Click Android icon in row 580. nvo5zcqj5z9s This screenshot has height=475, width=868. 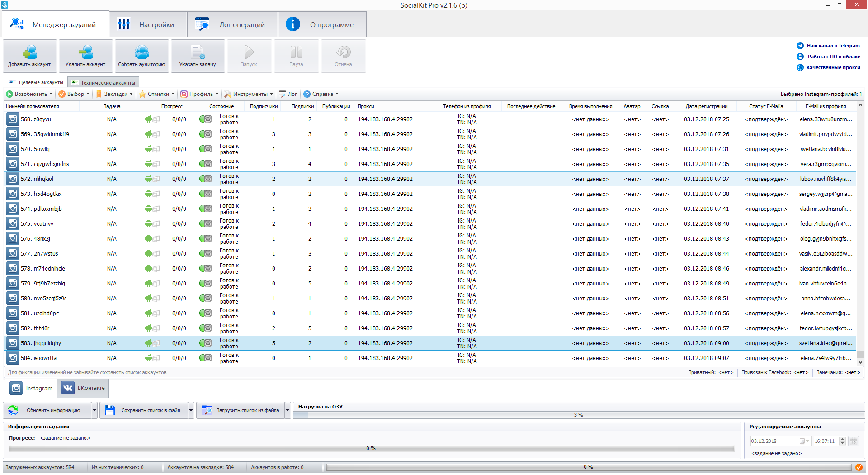[148, 299]
